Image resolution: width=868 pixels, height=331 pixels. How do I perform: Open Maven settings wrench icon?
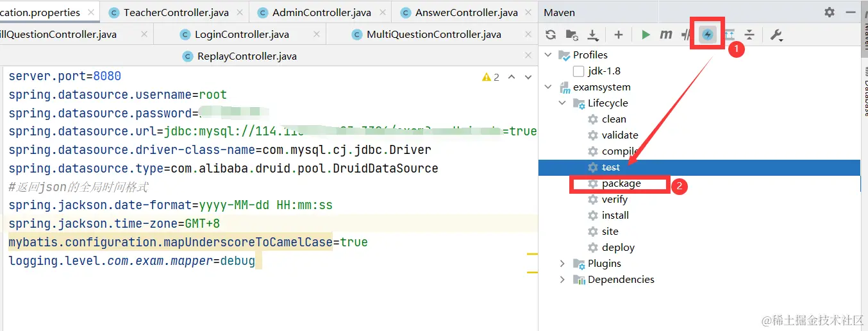pos(776,35)
